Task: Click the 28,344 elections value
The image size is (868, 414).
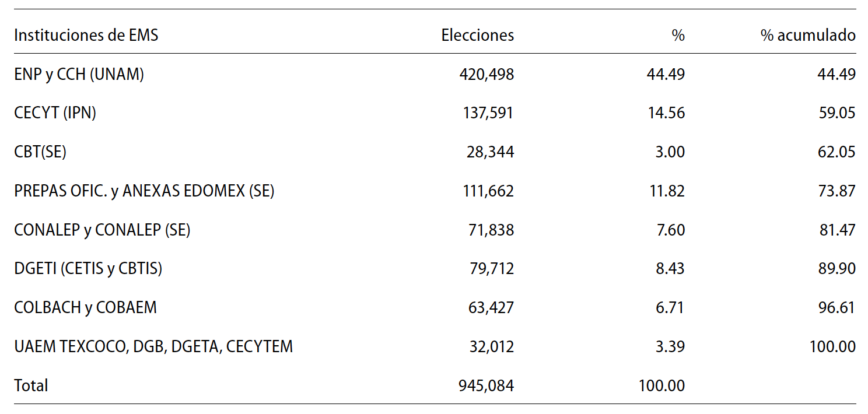Action: (x=491, y=152)
